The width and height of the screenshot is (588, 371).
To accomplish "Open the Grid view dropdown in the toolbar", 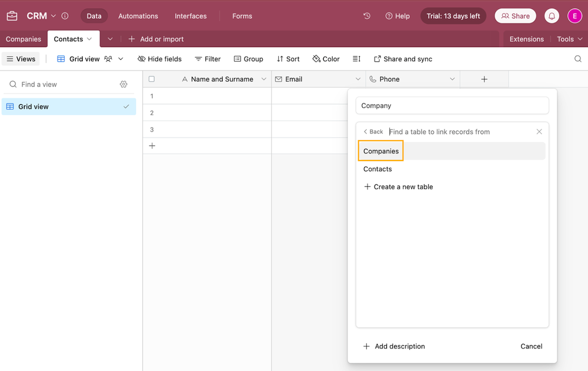I will pos(120,59).
